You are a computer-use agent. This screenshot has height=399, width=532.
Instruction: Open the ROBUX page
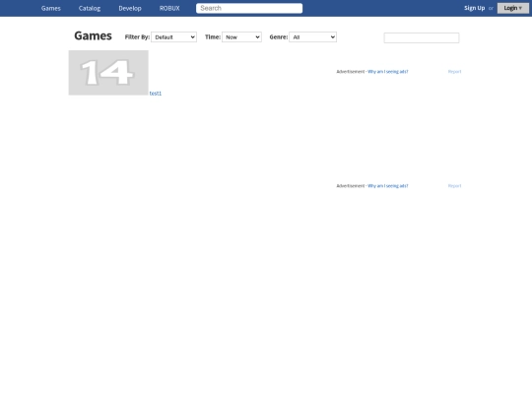[169, 8]
